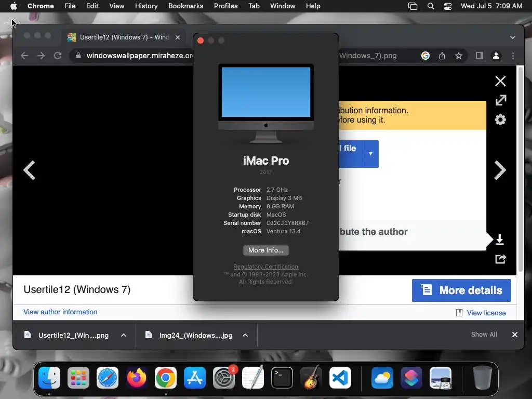Open media viewer settings gear
This screenshot has width=532, height=399.
coord(500,120)
